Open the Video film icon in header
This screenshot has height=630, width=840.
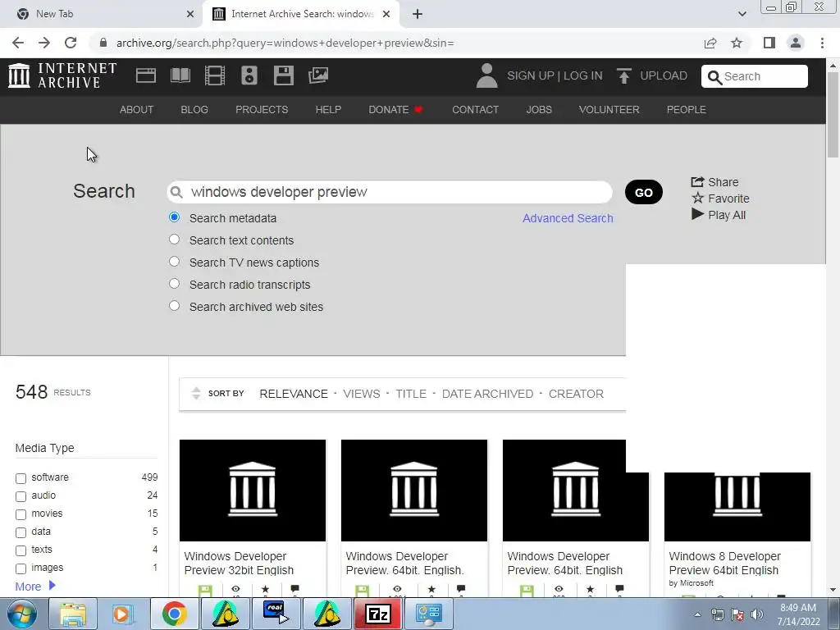215,75
